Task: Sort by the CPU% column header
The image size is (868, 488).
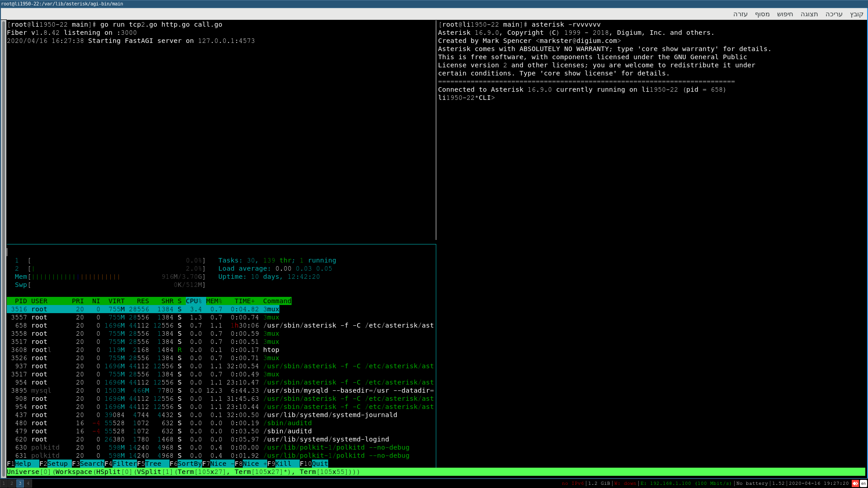Action: pyautogui.click(x=194, y=301)
